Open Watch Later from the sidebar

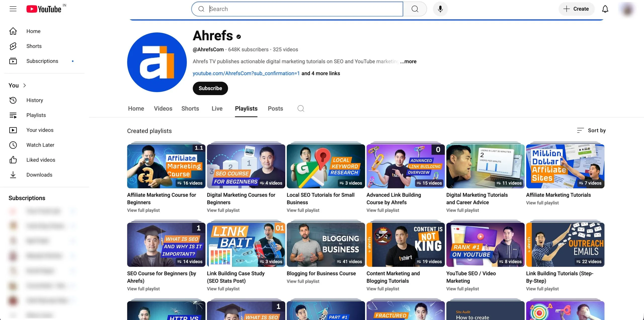(40, 145)
